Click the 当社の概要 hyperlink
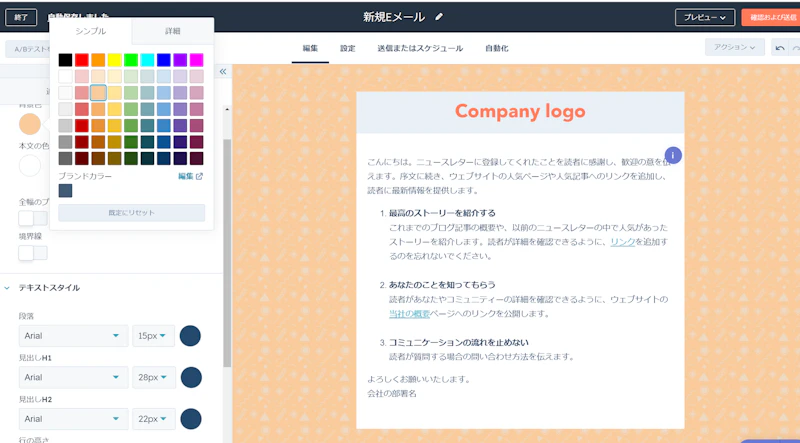 click(x=409, y=314)
